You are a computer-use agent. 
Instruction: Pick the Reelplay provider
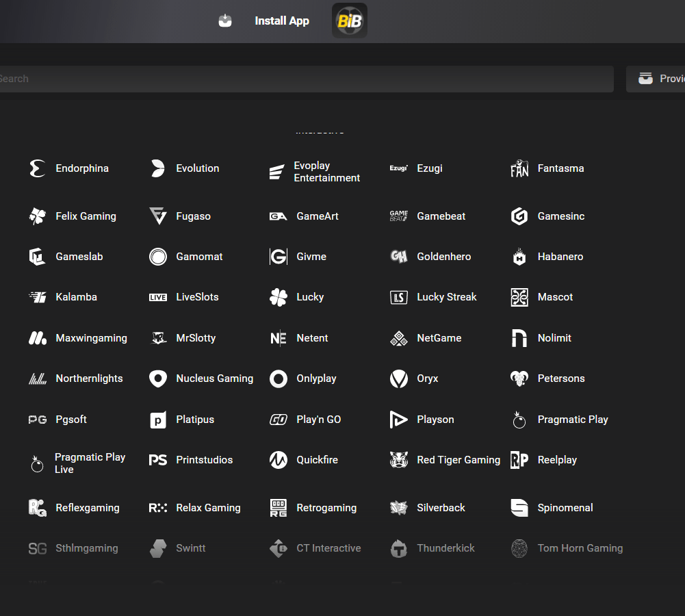coord(544,460)
